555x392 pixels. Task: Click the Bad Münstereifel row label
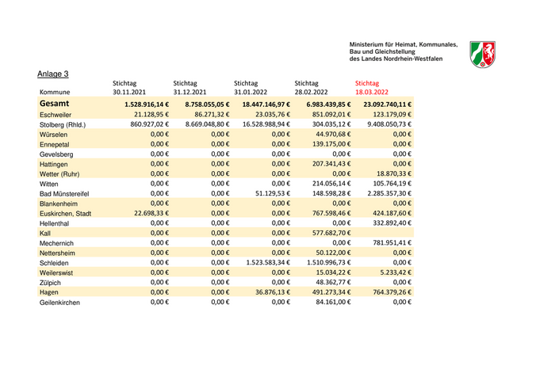tap(64, 193)
